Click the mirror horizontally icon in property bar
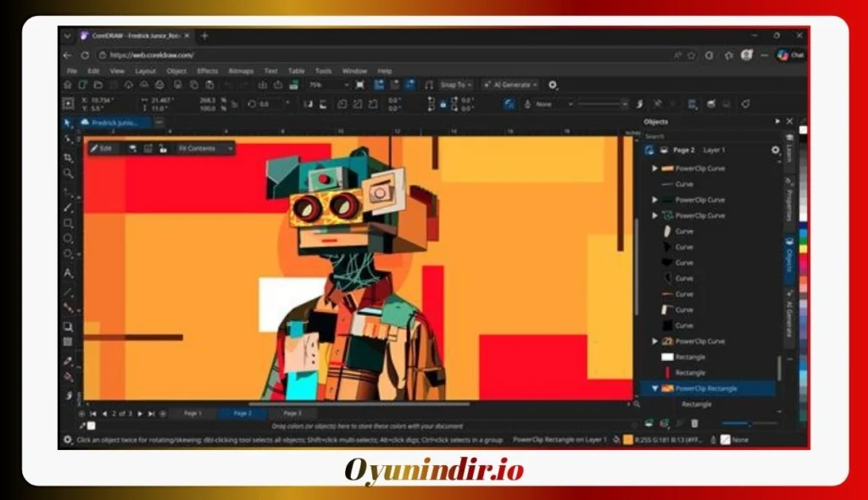This screenshot has height=500, width=868. [x=308, y=104]
